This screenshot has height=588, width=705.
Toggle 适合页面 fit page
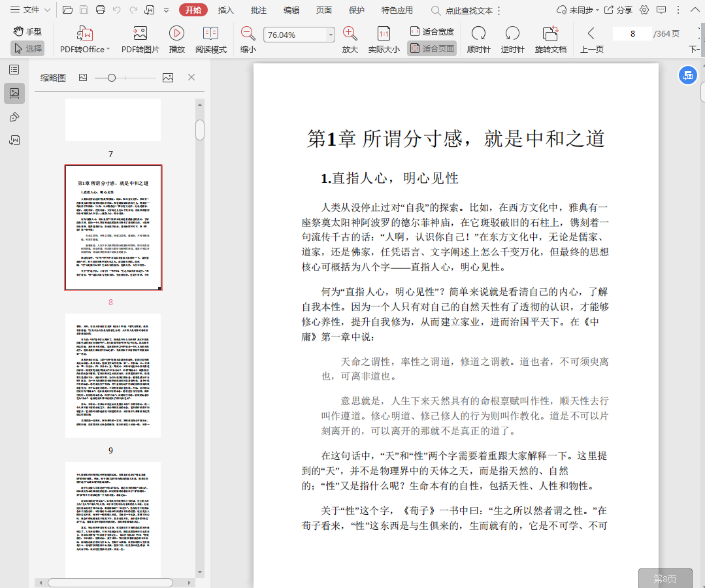pos(432,48)
